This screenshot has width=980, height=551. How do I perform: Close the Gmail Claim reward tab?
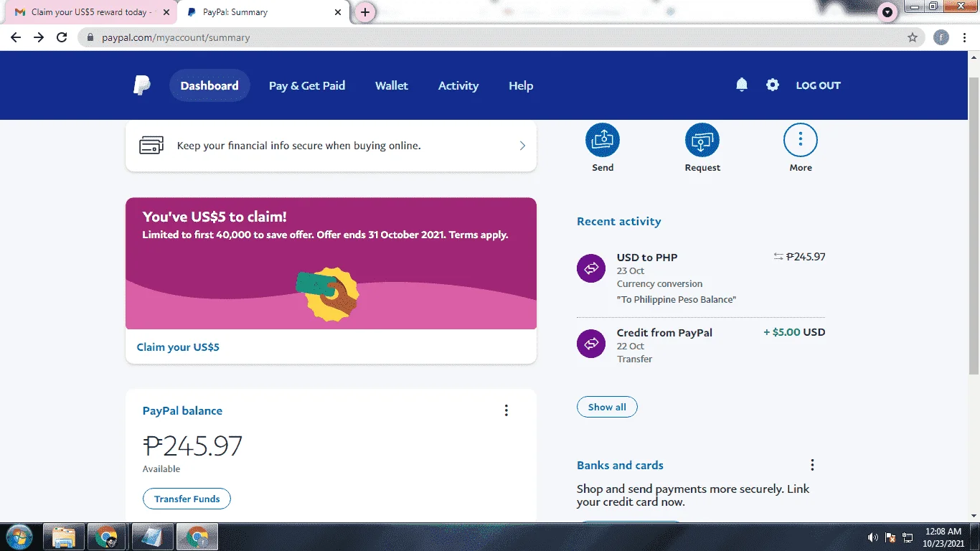pos(167,12)
